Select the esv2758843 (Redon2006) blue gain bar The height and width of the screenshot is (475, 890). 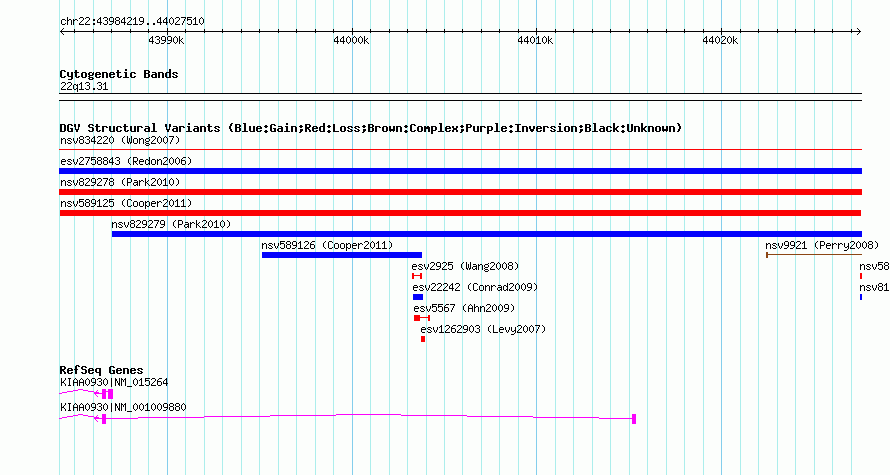point(460,171)
